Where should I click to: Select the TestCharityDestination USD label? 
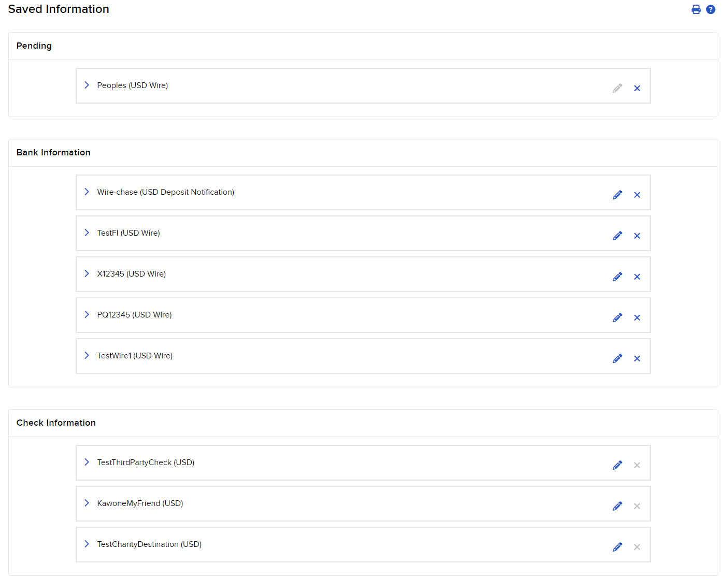coord(149,544)
